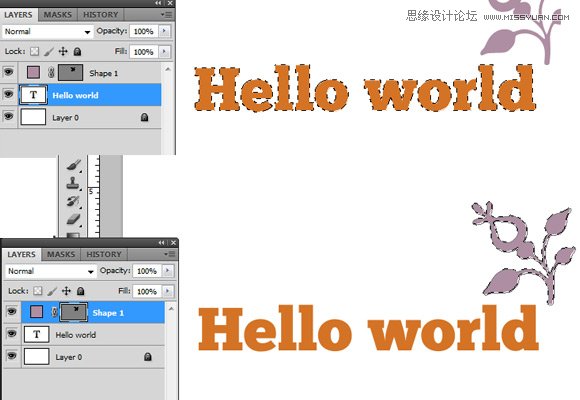This screenshot has width=580, height=400.
Task: Collapse lower panel with double-arrow icon
Action: click(162, 243)
